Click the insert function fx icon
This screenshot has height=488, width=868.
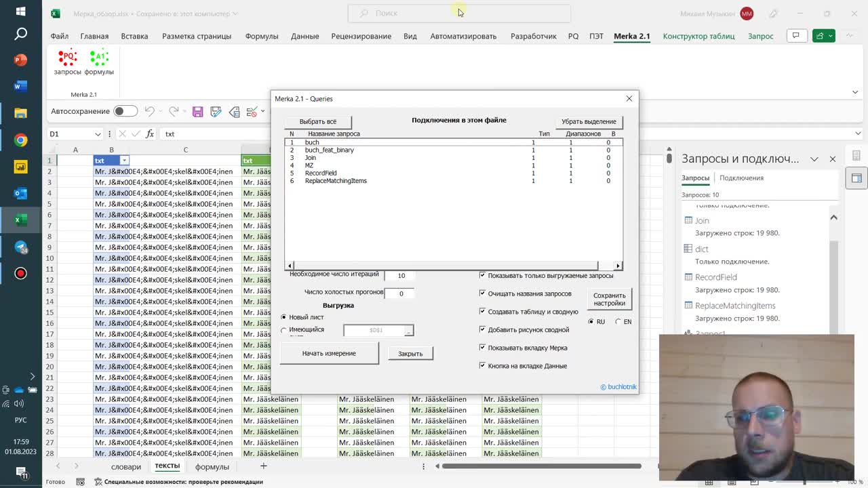pos(149,134)
